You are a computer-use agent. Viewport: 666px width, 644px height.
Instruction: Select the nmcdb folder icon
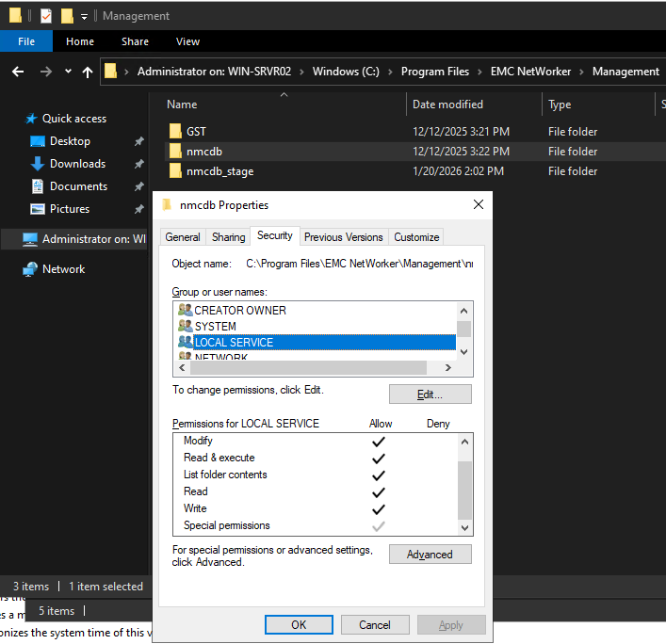pyautogui.click(x=175, y=152)
